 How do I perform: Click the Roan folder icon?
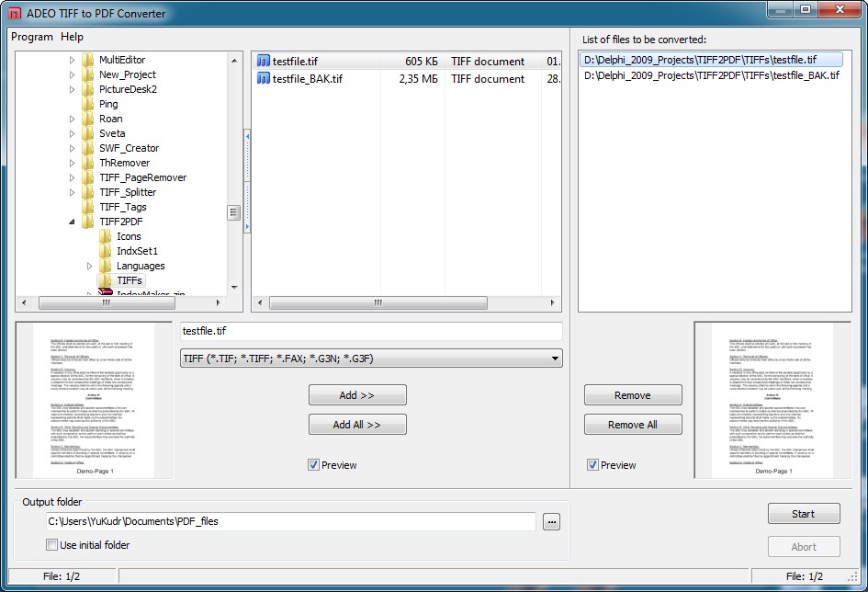87,119
